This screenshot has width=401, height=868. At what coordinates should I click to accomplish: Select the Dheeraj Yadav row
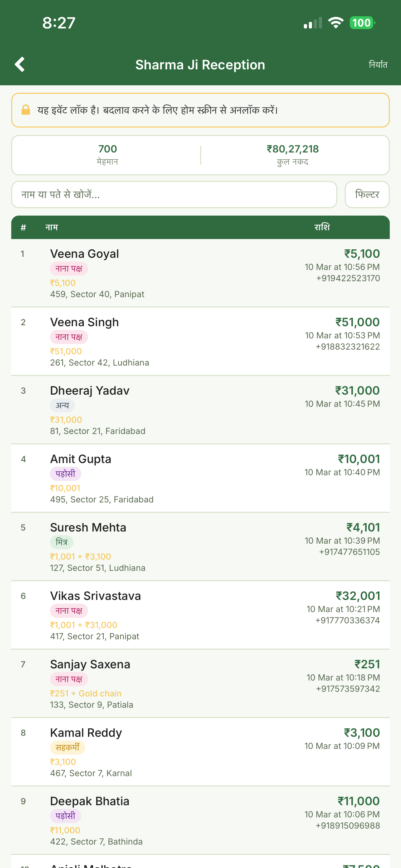pos(200,410)
